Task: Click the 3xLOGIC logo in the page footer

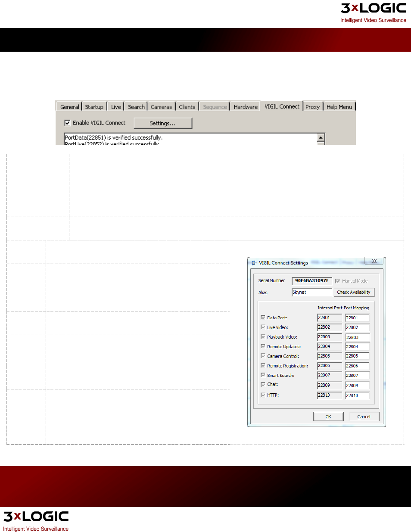Action: tap(36, 521)
